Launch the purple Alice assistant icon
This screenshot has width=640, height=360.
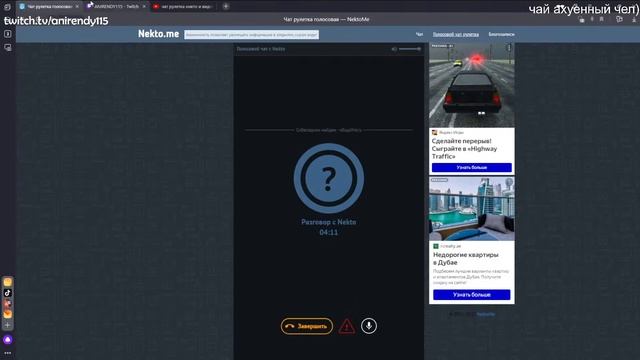tap(7, 340)
